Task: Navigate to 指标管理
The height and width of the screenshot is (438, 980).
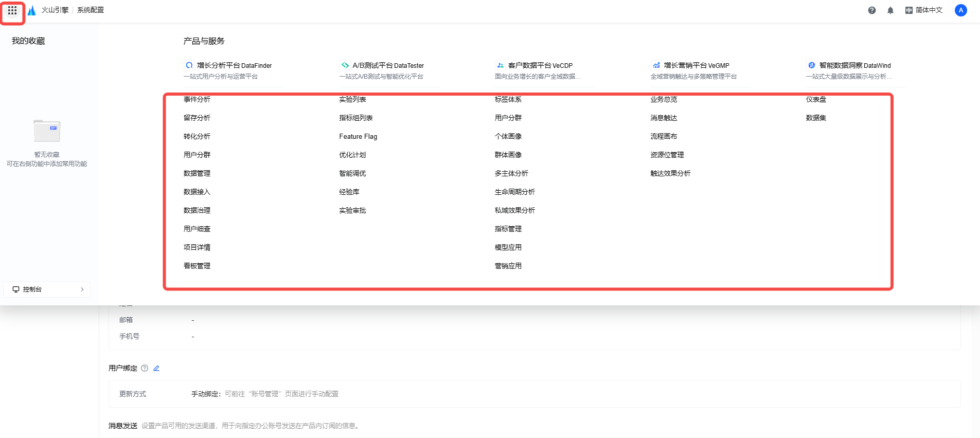Action: [x=508, y=229]
